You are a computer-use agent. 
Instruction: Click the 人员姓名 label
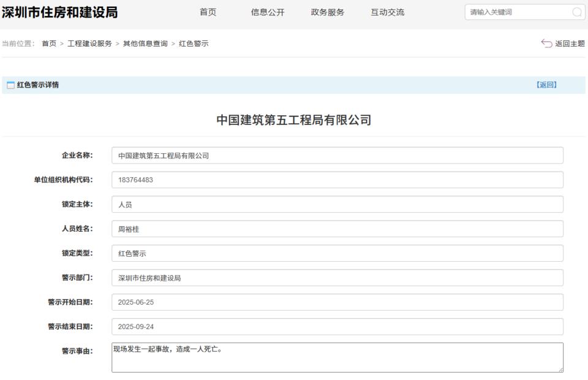[77, 229]
